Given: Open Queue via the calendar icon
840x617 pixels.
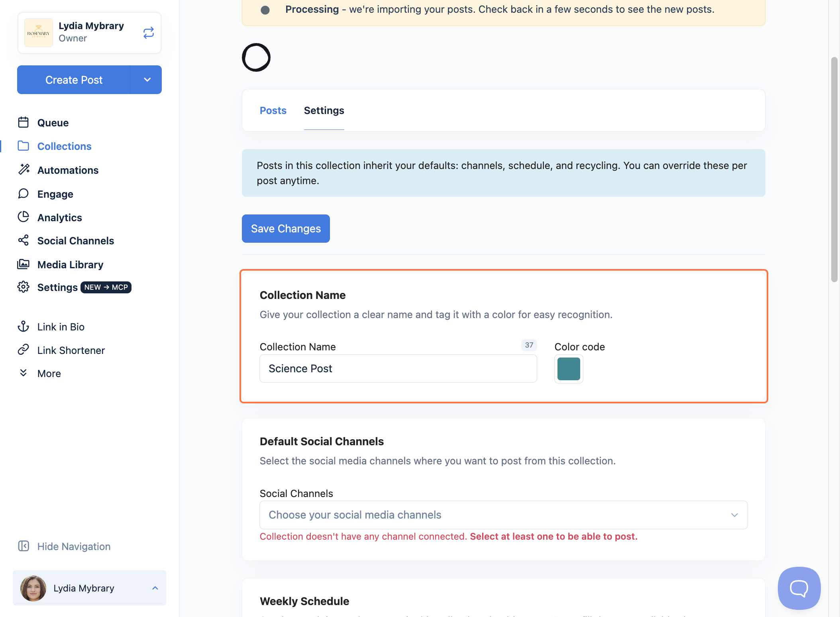Looking at the screenshot, I should tap(24, 122).
